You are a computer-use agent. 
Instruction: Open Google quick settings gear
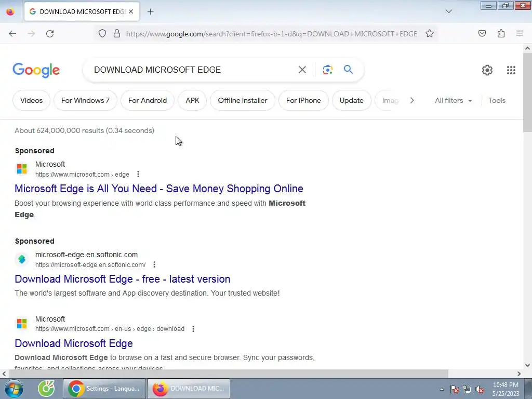(487, 70)
